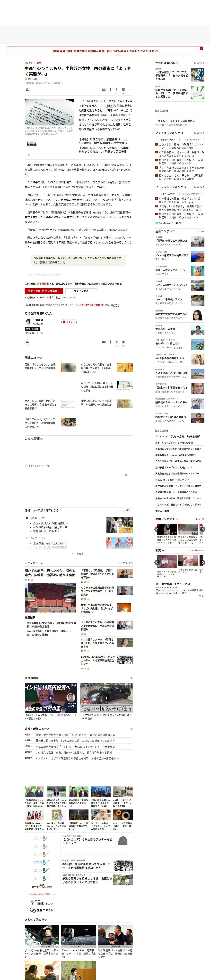Click the mail icon below author profile

pyautogui.click(x=104, y=342)
